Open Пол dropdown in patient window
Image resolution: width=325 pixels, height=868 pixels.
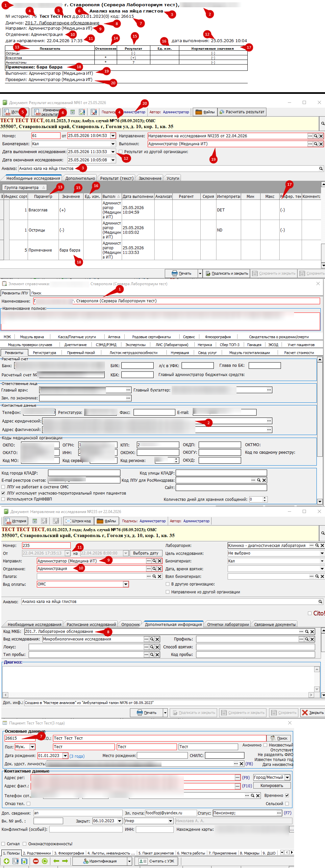[32, 747]
